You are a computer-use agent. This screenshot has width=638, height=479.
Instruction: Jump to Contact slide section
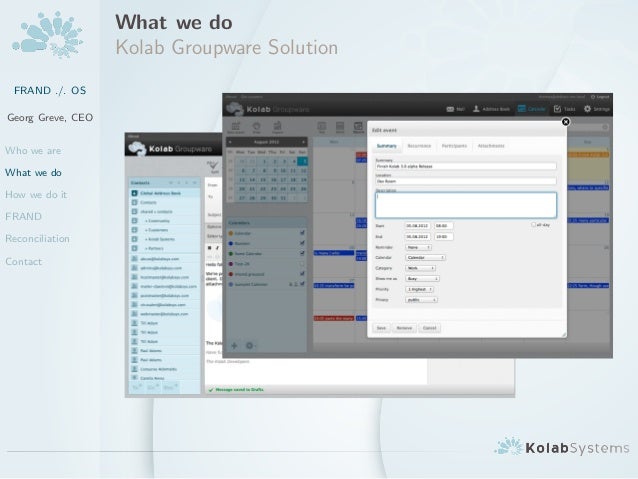click(24, 261)
